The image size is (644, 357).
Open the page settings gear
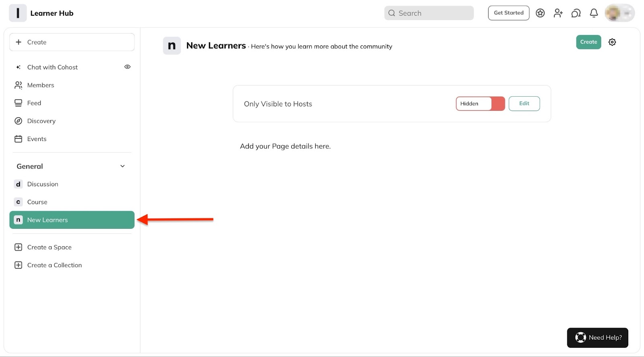point(612,42)
